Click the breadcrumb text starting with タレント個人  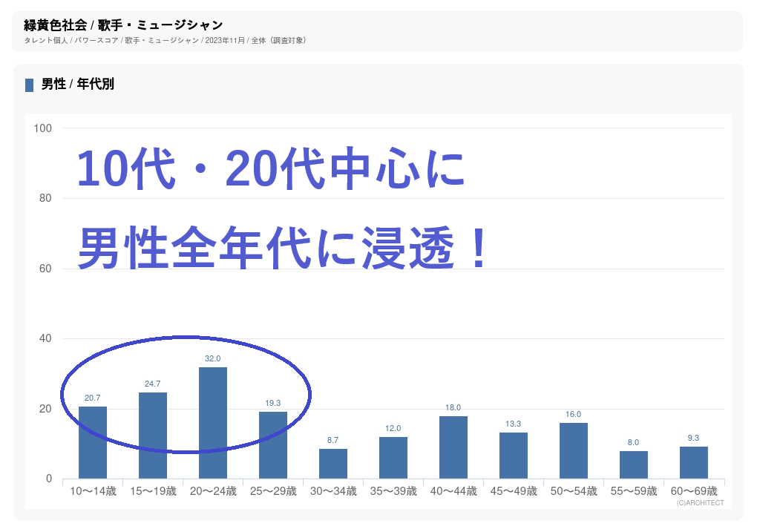point(165,40)
